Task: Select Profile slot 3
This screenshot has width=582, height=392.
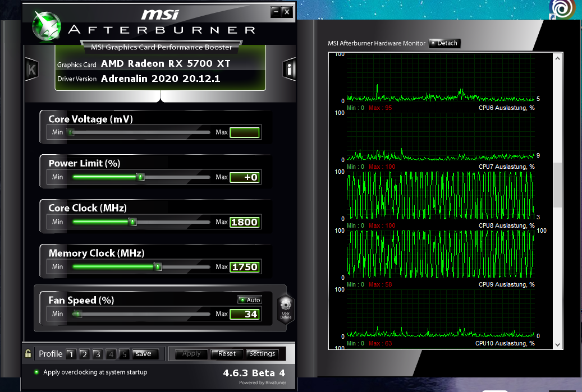Action: pyautogui.click(x=98, y=354)
